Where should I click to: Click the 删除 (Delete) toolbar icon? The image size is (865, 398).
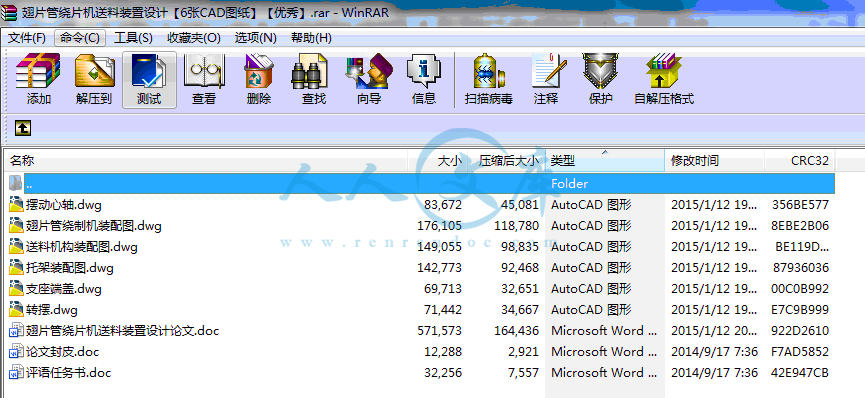pos(259,80)
